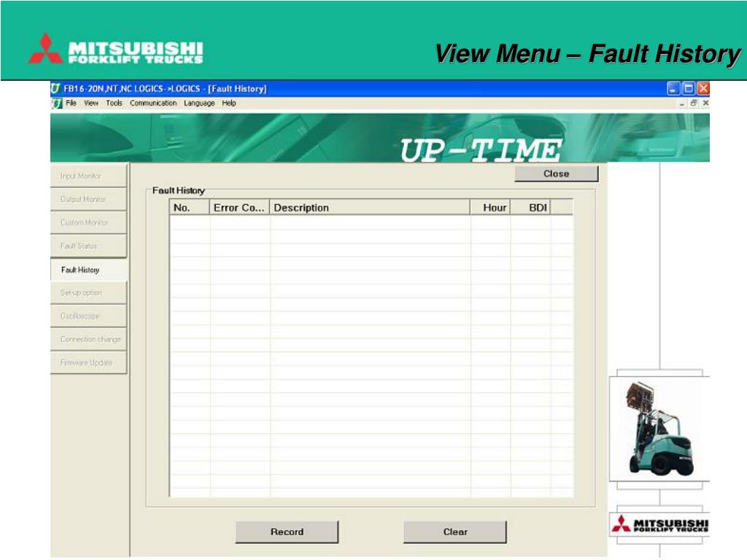Image resolution: width=747 pixels, height=560 pixels.
Task: Minimize the inner Fault History document window
Action: pyautogui.click(x=683, y=104)
